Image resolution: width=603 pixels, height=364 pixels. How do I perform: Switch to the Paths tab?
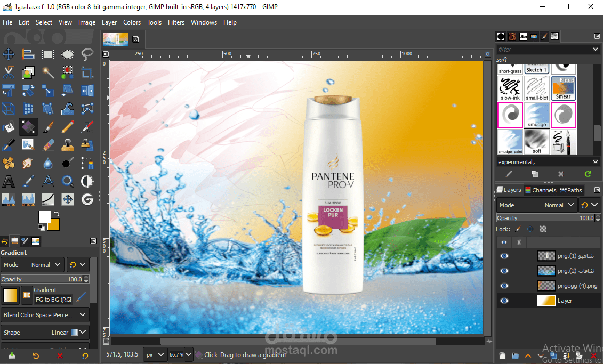coord(571,190)
